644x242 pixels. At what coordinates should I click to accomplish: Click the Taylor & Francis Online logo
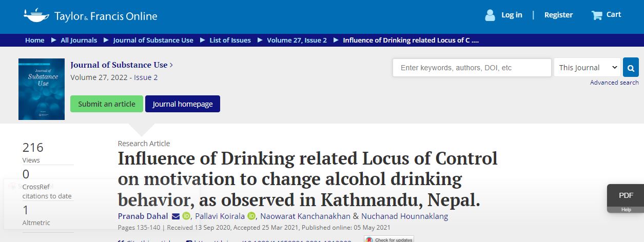coord(90,15)
